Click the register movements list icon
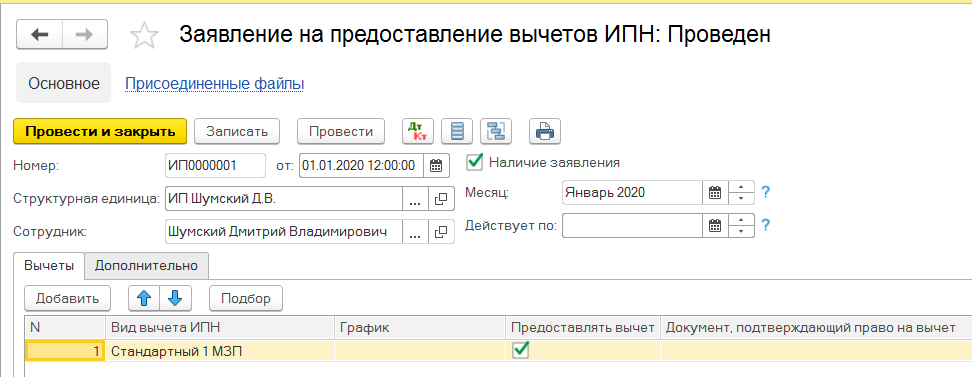 (457, 131)
